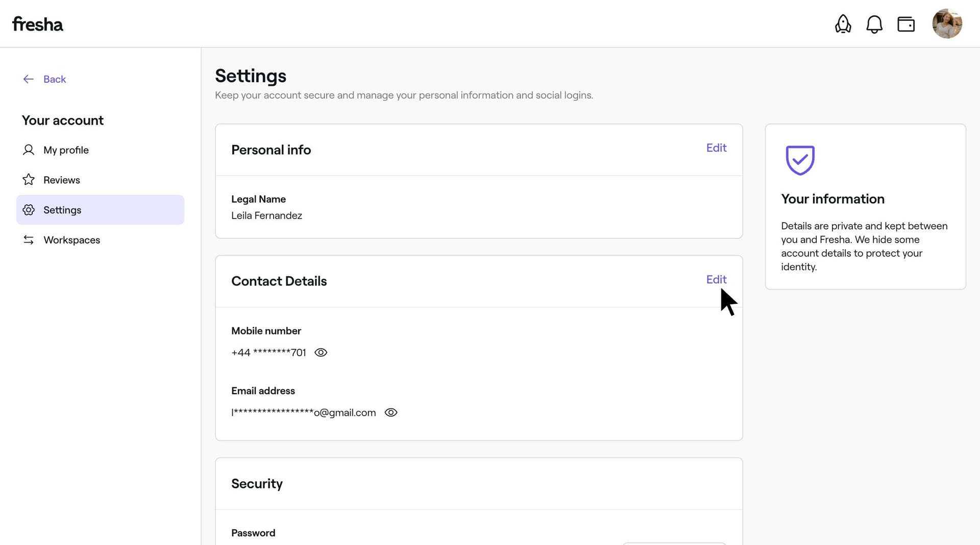
Task: Click the Email address label
Action: (263, 391)
